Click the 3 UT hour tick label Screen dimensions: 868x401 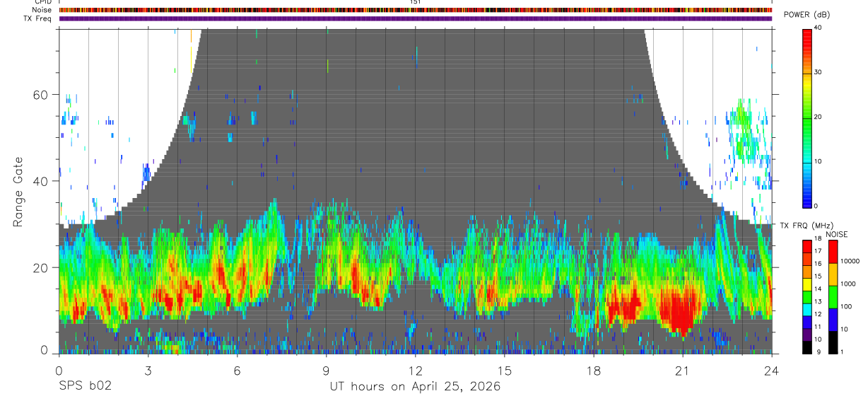148,371
